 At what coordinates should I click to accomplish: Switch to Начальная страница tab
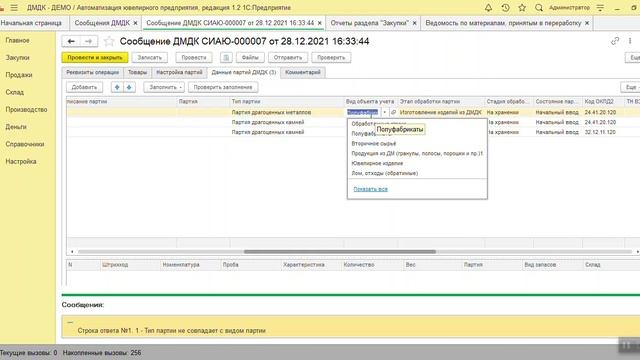coord(31,23)
